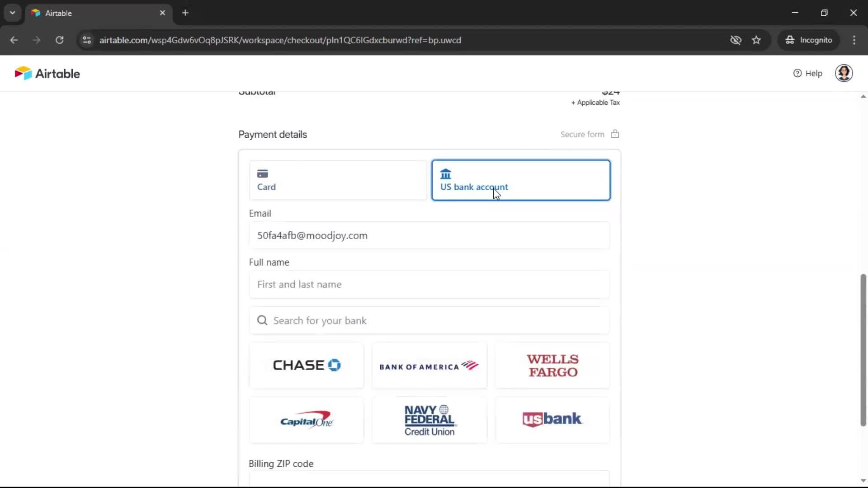Click the 'Secure form' text
868x488 pixels.
click(x=582, y=135)
